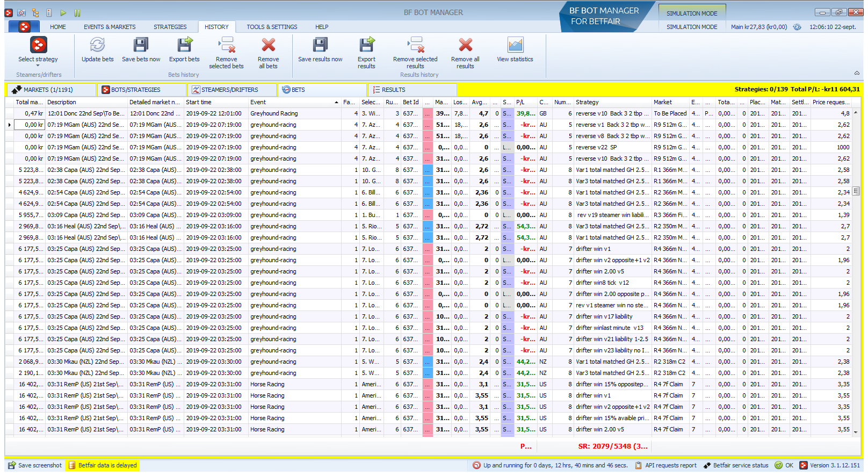Open the BOTS/STRATEGIES panel tab
Screen dimensions: 868x476
[142, 90]
